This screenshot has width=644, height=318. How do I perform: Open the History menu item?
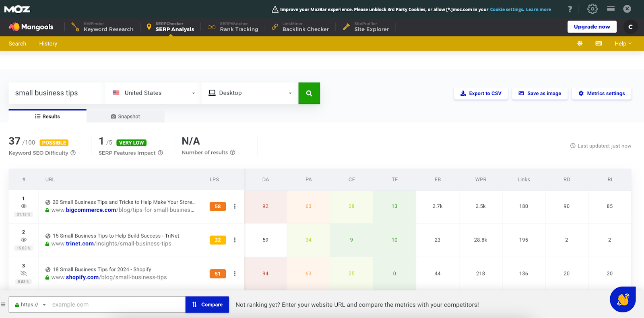pos(48,43)
